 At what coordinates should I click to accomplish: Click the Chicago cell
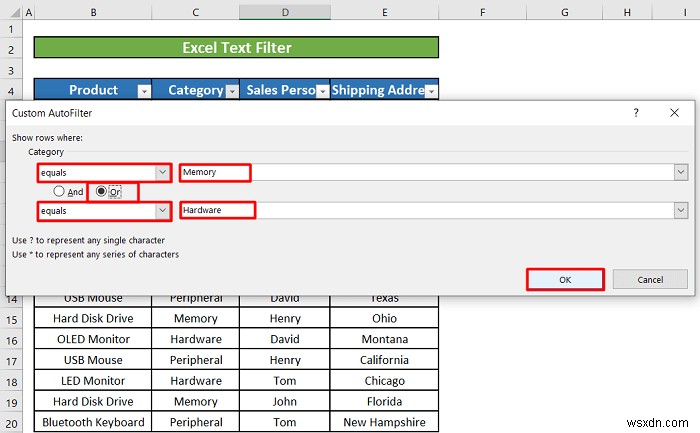[x=384, y=381]
